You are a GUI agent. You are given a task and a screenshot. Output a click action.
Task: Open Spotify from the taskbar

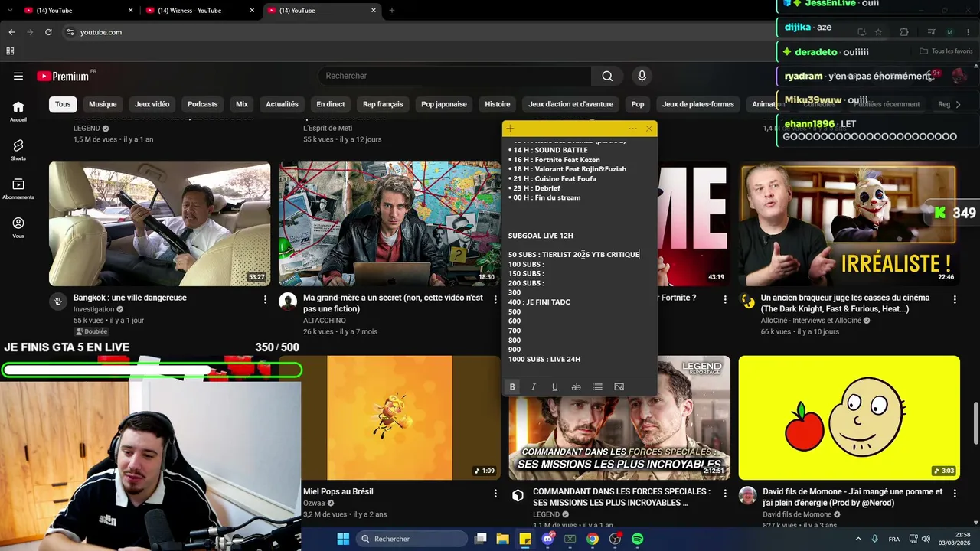pyautogui.click(x=638, y=539)
